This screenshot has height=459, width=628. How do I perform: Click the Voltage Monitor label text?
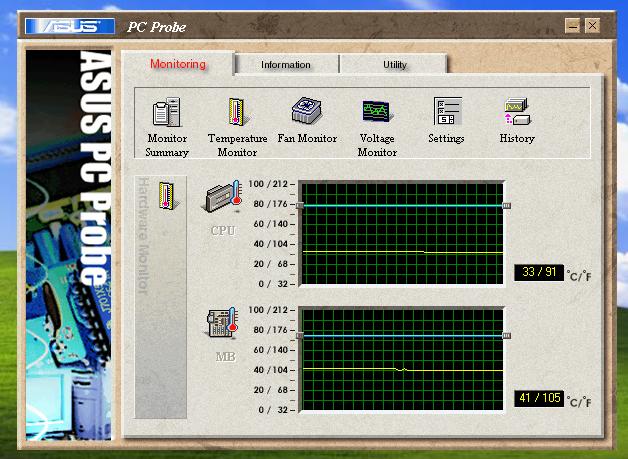377,145
